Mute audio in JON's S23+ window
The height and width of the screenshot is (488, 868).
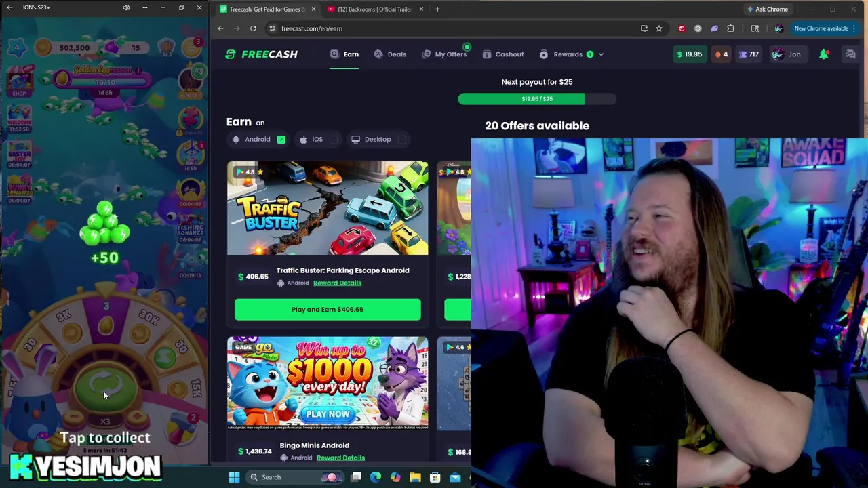pyautogui.click(x=126, y=7)
